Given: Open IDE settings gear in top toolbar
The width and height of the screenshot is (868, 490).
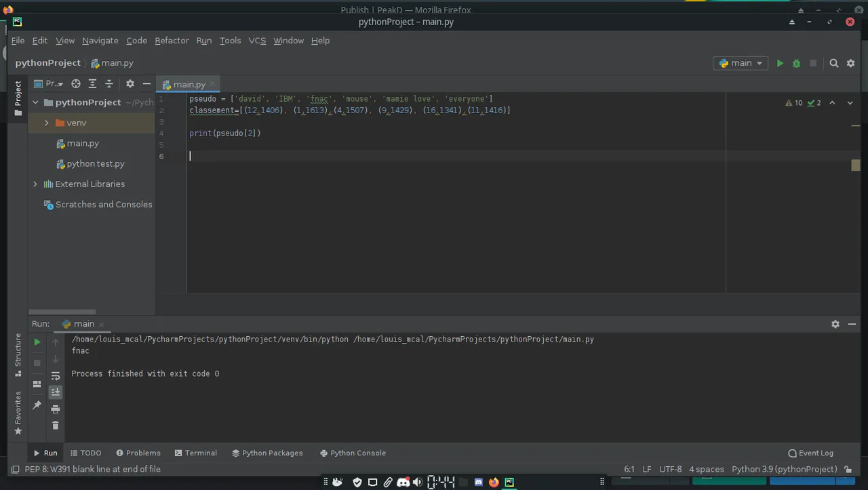Looking at the screenshot, I should pos(850,63).
